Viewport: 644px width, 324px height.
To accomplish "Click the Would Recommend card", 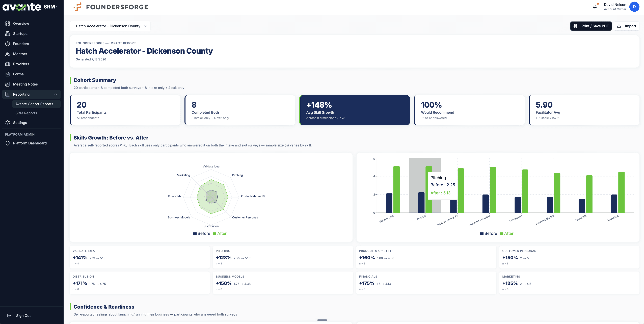I will [x=469, y=110].
